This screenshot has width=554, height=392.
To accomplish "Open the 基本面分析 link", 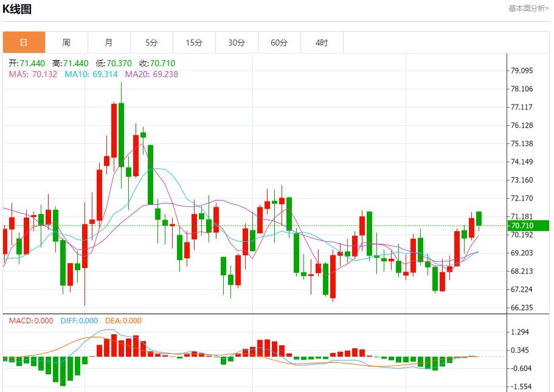I will click(528, 9).
